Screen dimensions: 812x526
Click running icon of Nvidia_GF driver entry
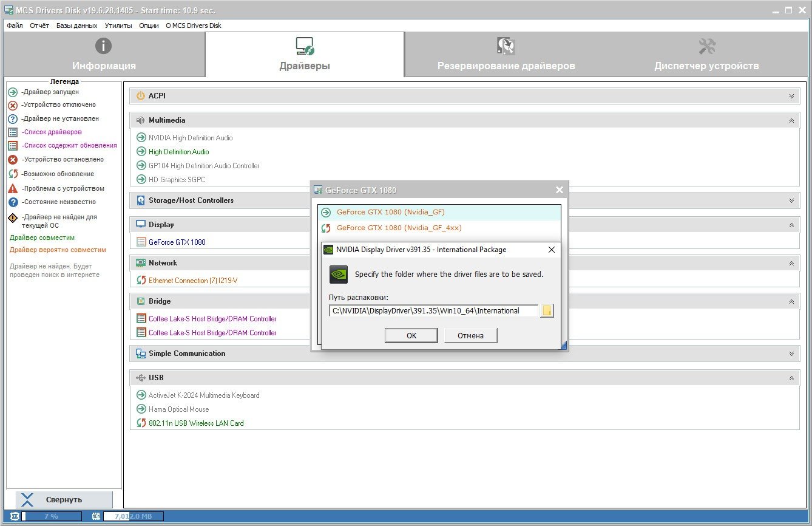(326, 213)
